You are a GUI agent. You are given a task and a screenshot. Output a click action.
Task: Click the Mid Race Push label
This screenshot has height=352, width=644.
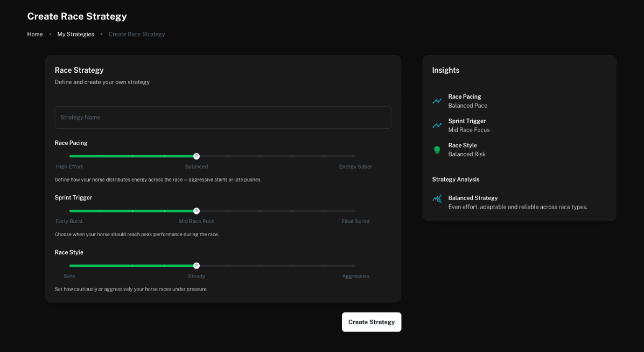[x=197, y=222]
